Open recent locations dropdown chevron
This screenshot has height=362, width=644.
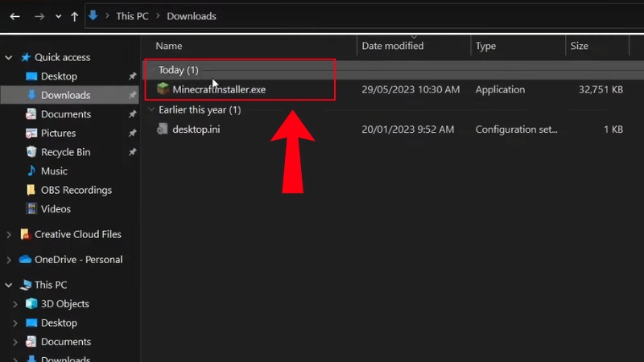pyautogui.click(x=58, y=16)
